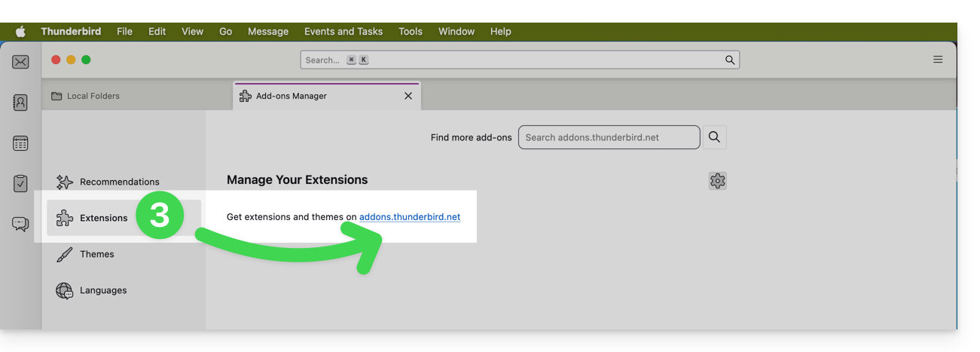Select Recommendations in the sidebar
The height and width of the screenshot is (352, 980).
tap(119, 182)
